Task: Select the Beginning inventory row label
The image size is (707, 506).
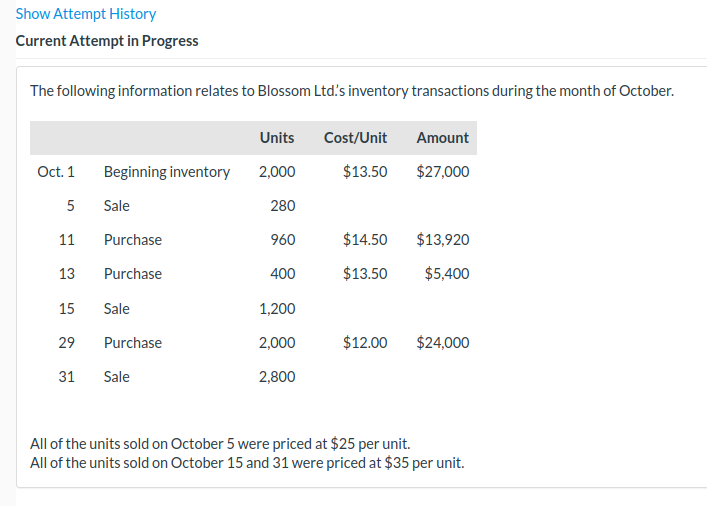Action: click(x=167, y=172)
